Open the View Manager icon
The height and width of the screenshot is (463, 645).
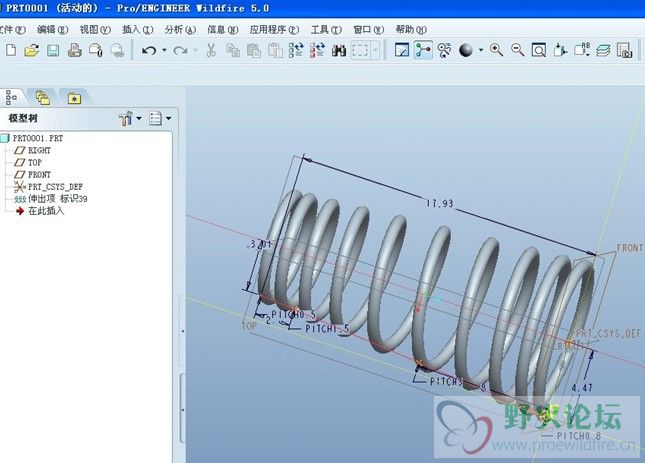[624, 51]
